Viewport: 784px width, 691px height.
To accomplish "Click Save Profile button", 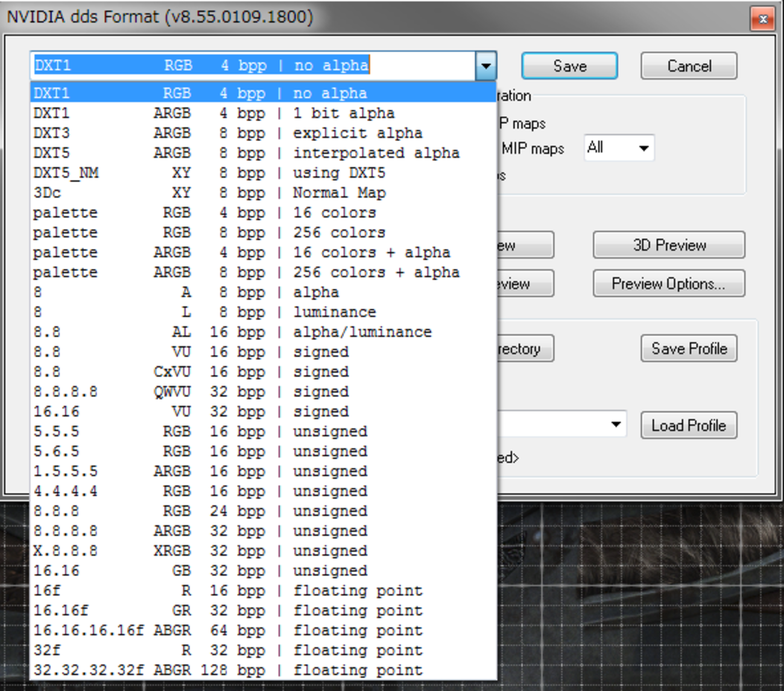I will (x=689, y=349).
